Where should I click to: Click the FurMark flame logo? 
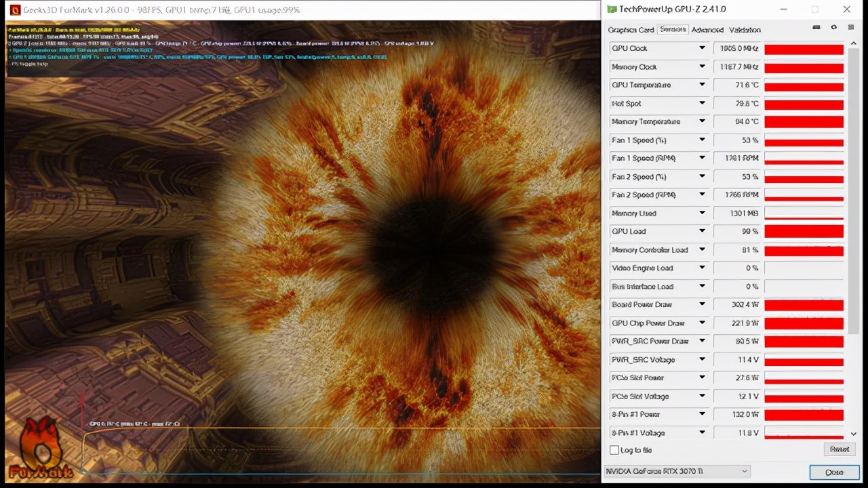(41, 449)
